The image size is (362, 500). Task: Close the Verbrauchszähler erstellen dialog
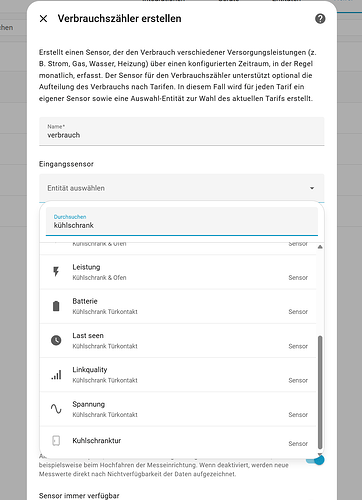point(43,19)
